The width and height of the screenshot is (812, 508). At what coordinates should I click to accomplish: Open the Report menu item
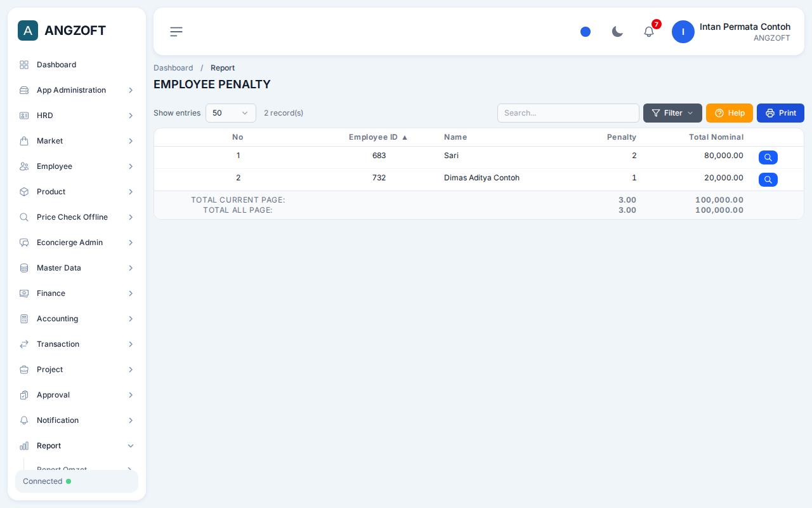click(77, 446)
